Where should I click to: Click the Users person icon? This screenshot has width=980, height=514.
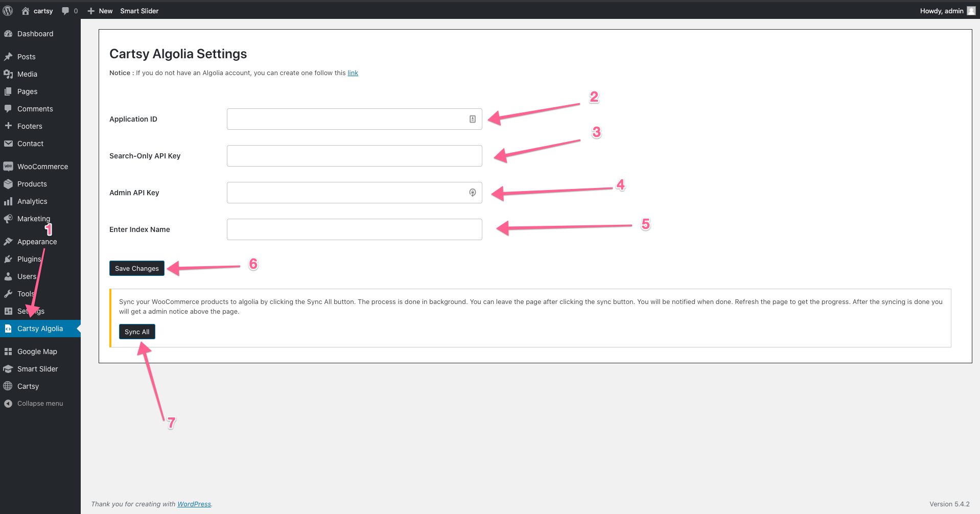[8, 276]
